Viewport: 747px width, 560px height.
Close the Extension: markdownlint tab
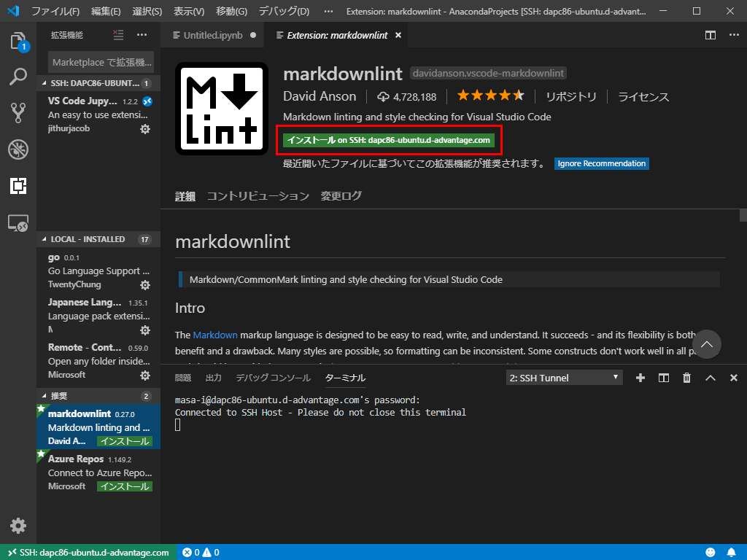point(398,35)
